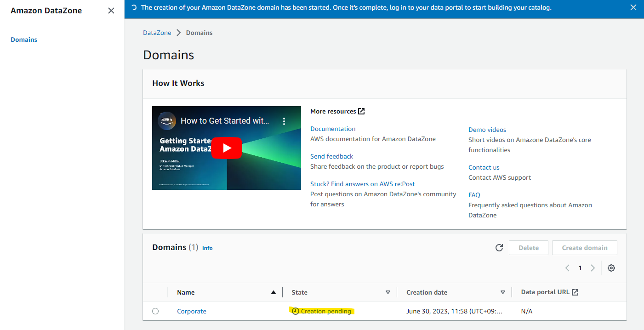644x330 pixels.
Task: Open the Contact us link
Action: click(x=484, y=167)
